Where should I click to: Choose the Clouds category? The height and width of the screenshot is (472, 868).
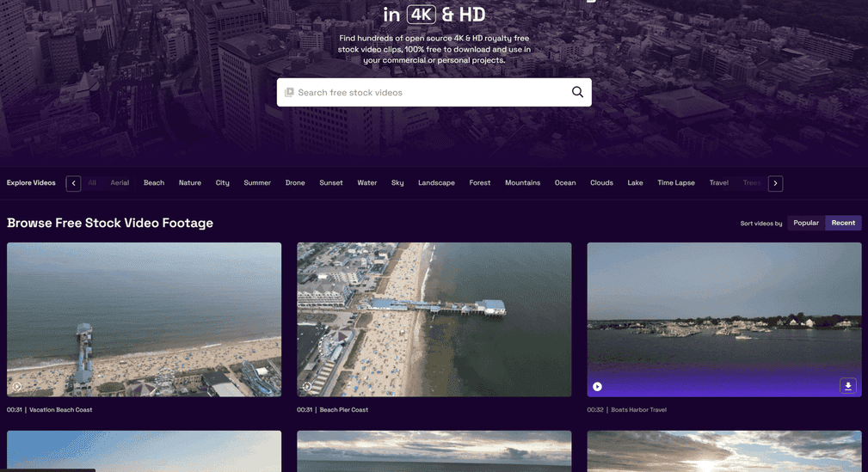pos(601,182)
